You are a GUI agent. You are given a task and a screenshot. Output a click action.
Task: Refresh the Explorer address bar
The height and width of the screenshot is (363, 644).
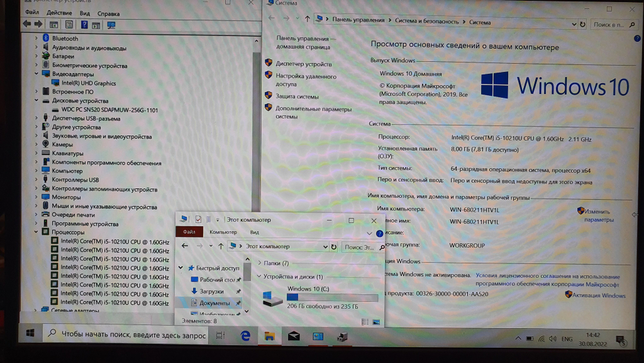pyautogui.click(x=334, y=247)
